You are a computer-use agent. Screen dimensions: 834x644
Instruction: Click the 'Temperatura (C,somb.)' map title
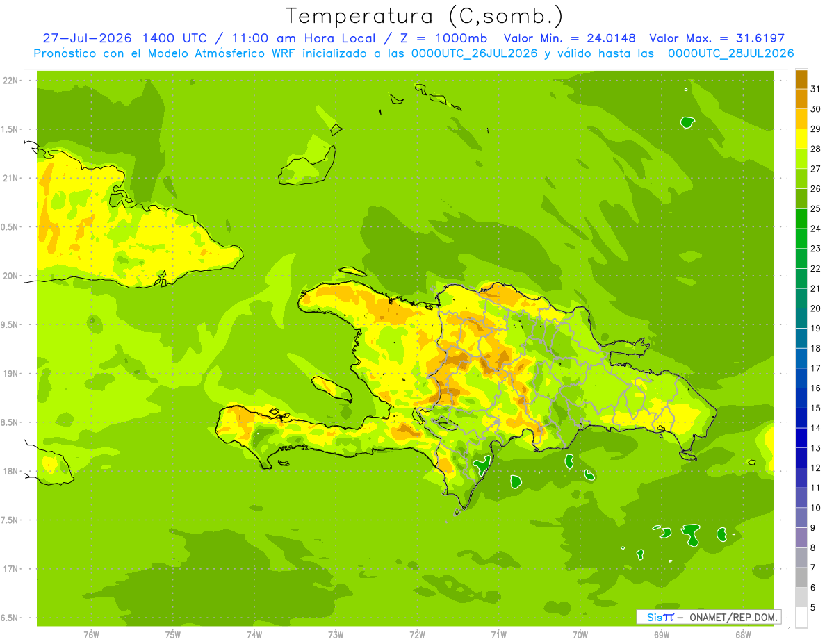click(x=425, y=16)
